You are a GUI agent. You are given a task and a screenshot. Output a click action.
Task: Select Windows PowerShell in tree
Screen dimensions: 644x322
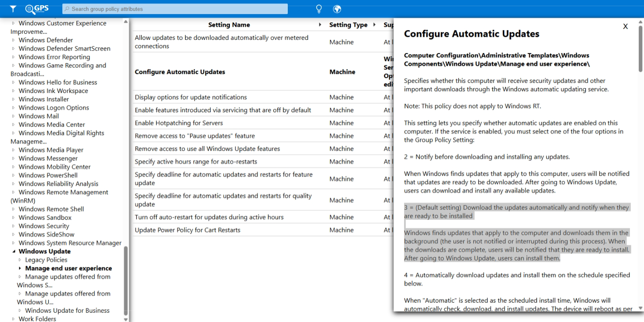click(x=48, y=175)
